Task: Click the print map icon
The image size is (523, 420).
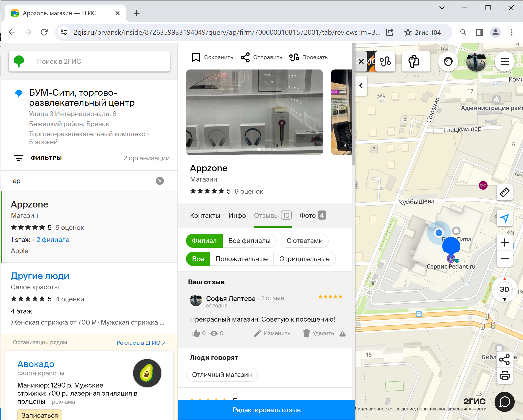Action: [504, 375]
